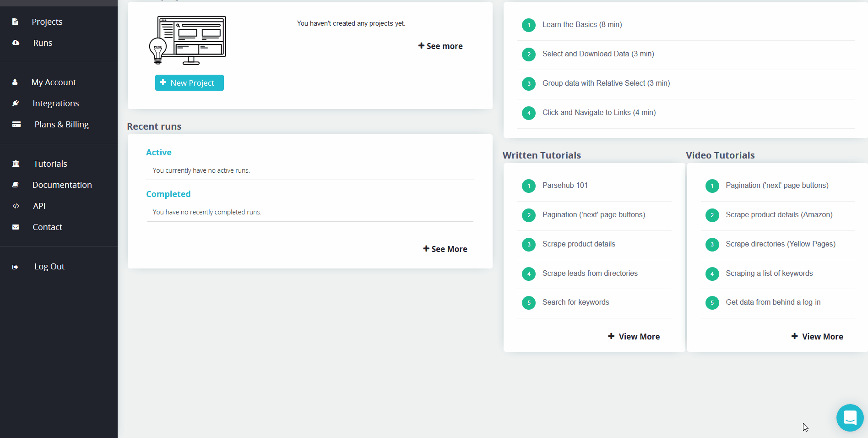This screenshot has width=868, height=438.
Task: Open Scrape product details (Amazon) video
Action: click(x=779, y=214)
